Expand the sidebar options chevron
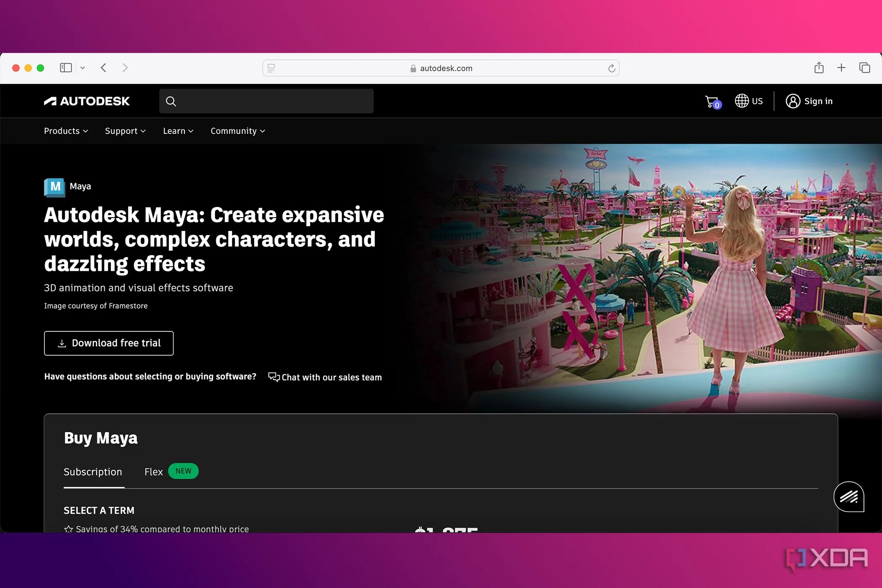This screenshot has height=588, width=882. click(x=83, y=68)
